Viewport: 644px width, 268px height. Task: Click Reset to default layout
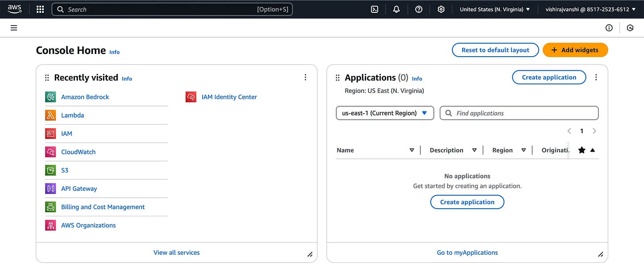coord(495,50)
